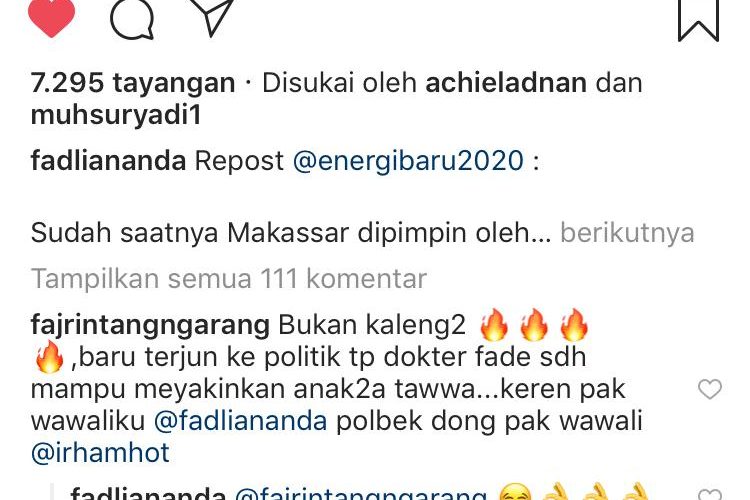Share post using paper plane icon
Image resolution: width=750 pixels, height=500 pixels.
(212, 17)
